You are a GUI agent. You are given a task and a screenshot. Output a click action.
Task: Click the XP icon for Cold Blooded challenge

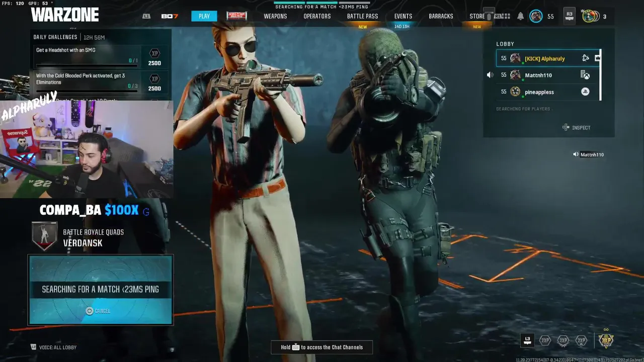pos(154,79)
